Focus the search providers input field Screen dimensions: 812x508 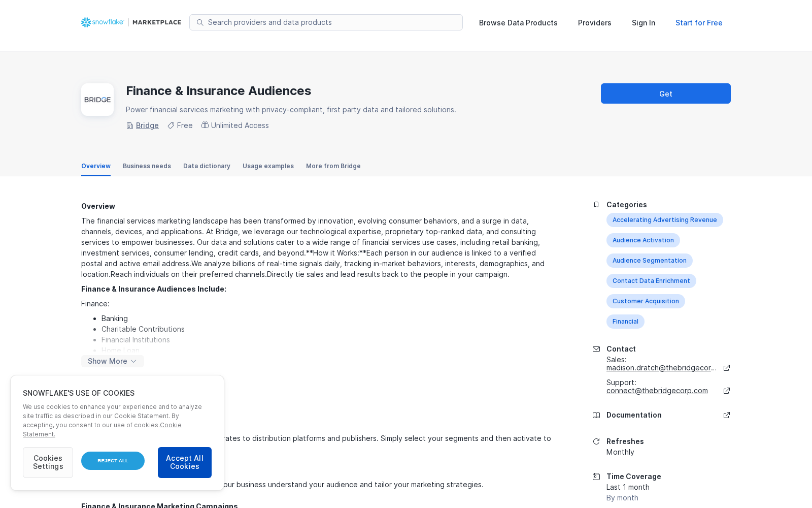coord(326,22)
